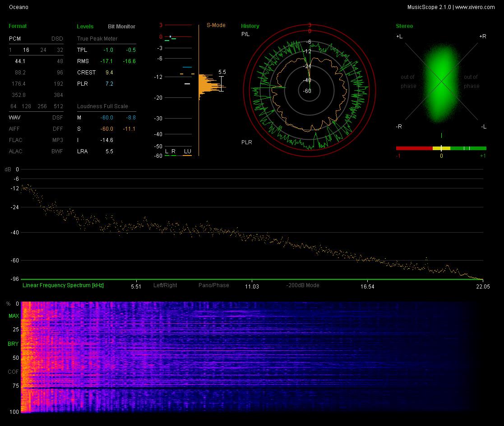
Task: Switch to the Bit Monitor tab
Action: tap(121, 26)
